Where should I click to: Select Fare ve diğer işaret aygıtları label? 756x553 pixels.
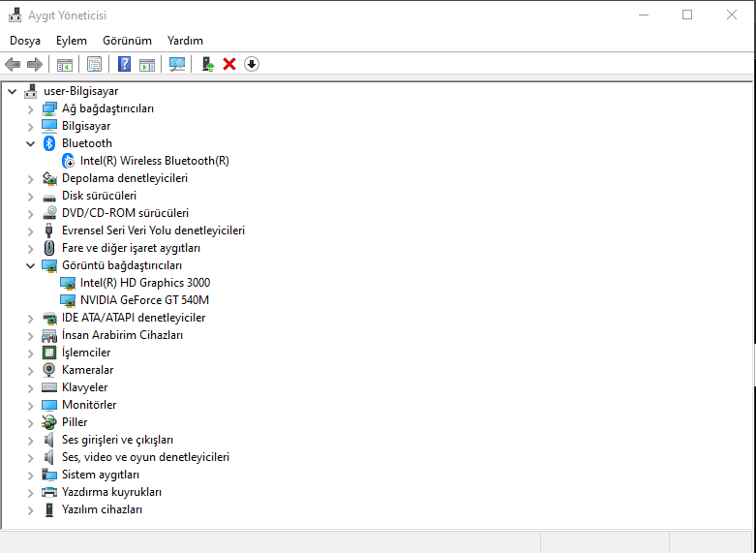(x=131, y=248)
